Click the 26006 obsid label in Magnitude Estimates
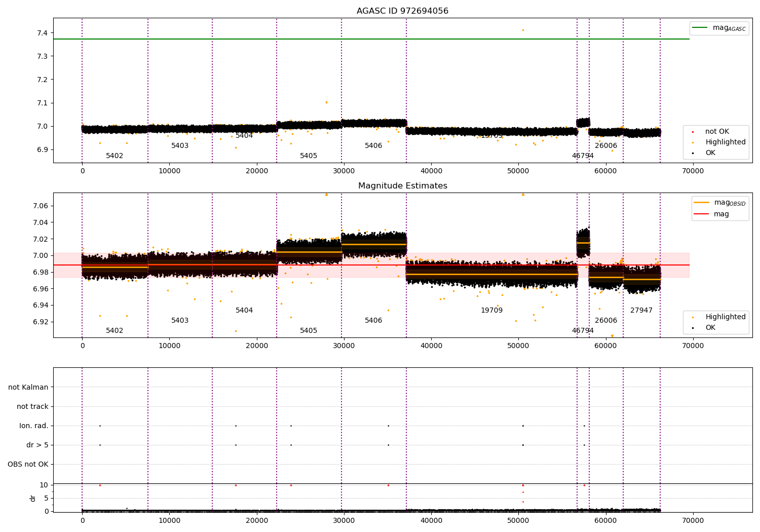 point(606,320)
